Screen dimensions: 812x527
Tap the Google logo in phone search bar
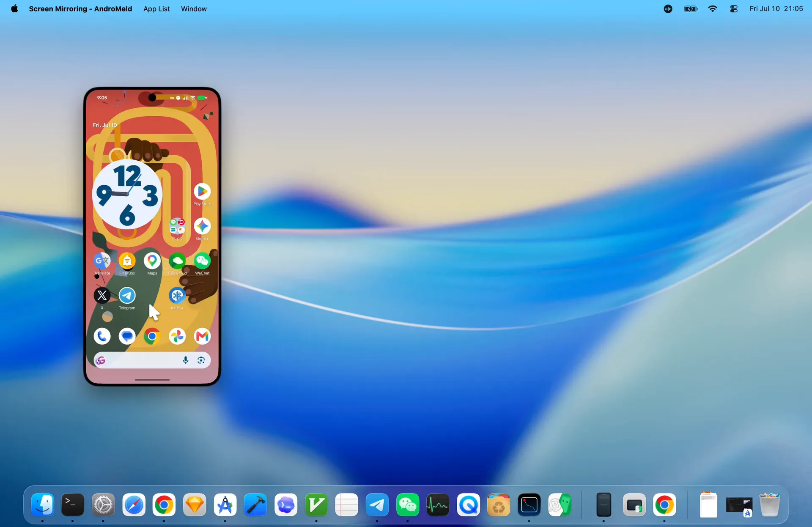[x=101, y=360]
